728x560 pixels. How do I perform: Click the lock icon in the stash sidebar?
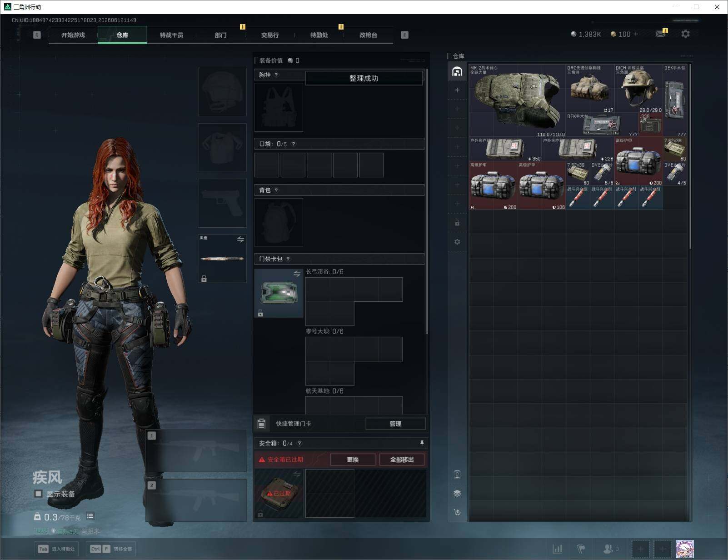pos(457,223)
